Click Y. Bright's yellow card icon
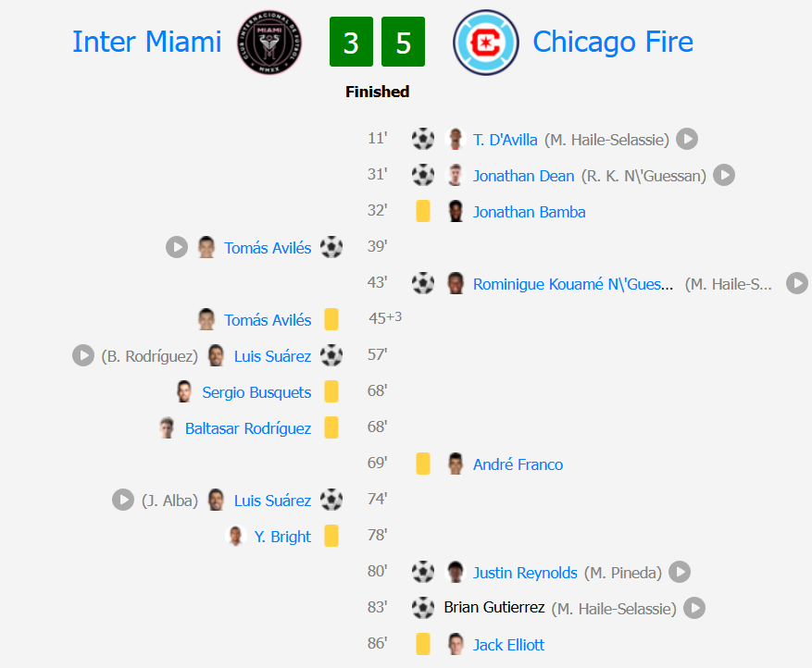The image size is (812, 668). [x=331, y=537]
